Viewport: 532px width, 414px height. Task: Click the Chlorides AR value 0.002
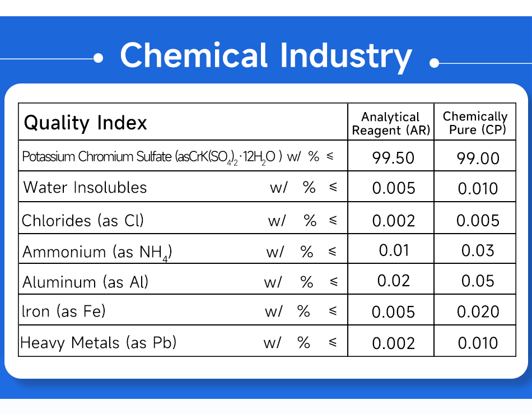pyautogui.click(x=393, y=220)
